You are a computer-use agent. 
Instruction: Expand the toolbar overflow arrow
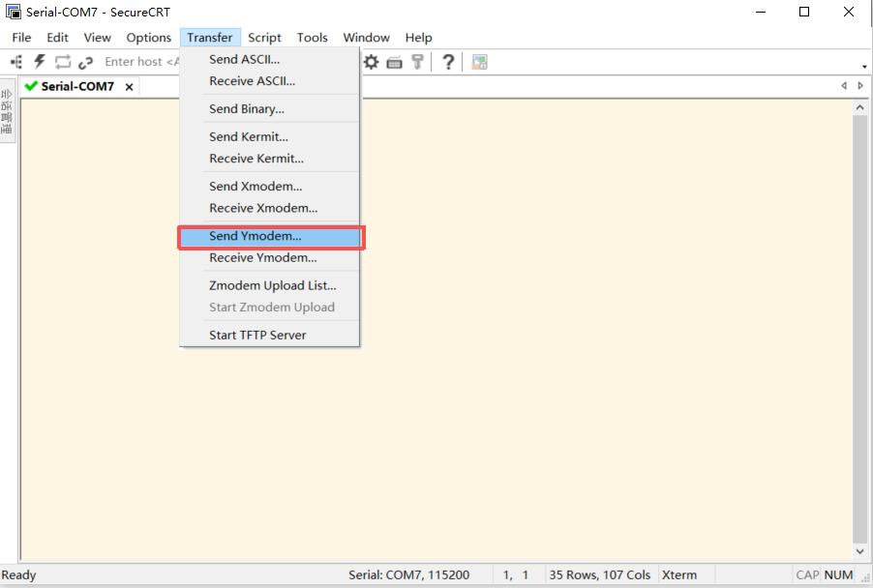(x=864, y=66)
